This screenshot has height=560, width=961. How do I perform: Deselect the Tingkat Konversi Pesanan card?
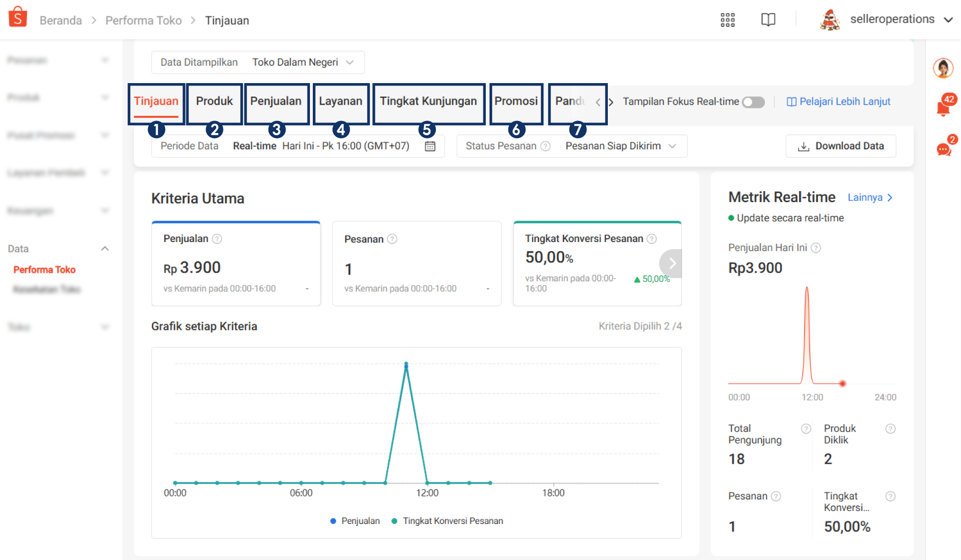tap(597, 263)
